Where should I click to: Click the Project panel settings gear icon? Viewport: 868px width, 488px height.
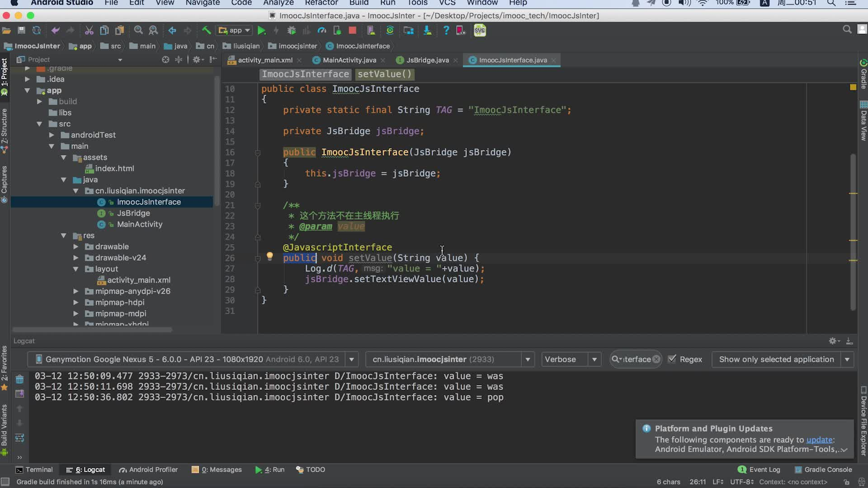point(197,60)
